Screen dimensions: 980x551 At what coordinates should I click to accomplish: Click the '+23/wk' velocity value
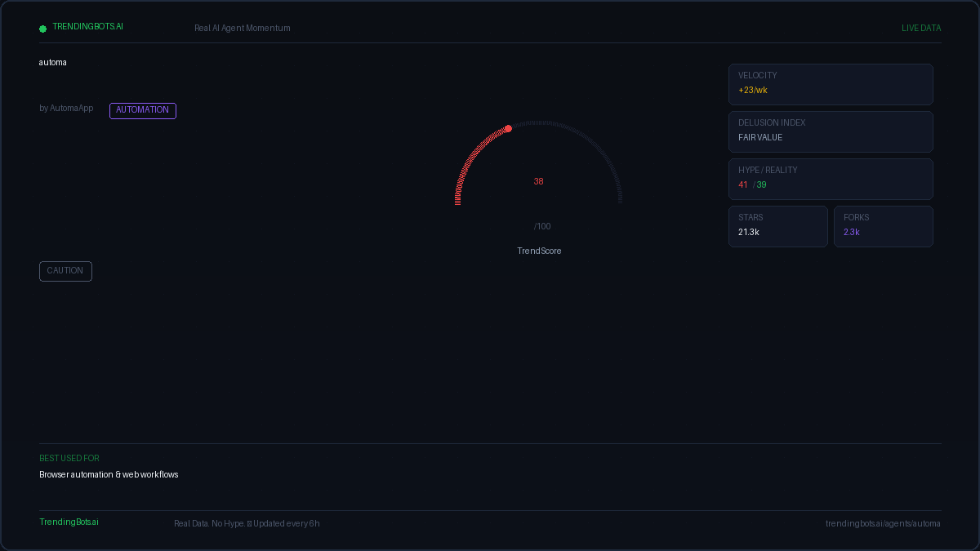(753, 91)
